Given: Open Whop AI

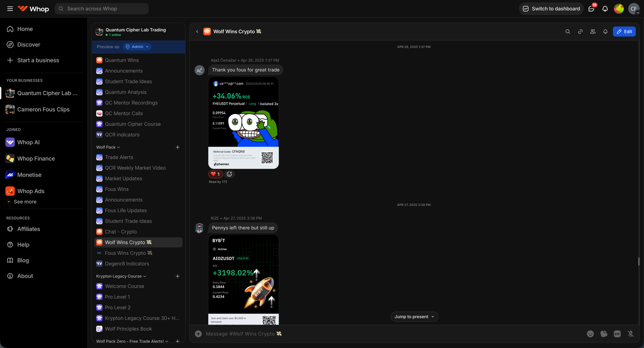Looking at the screenshot, I should pyautogui.click(x=44, y=143).
